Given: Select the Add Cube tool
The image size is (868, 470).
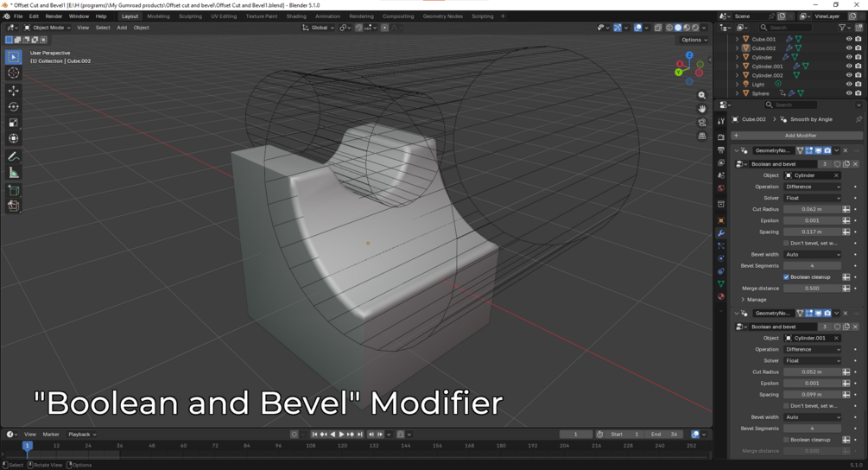Looking at the screenshot, I should coord(13,191).
